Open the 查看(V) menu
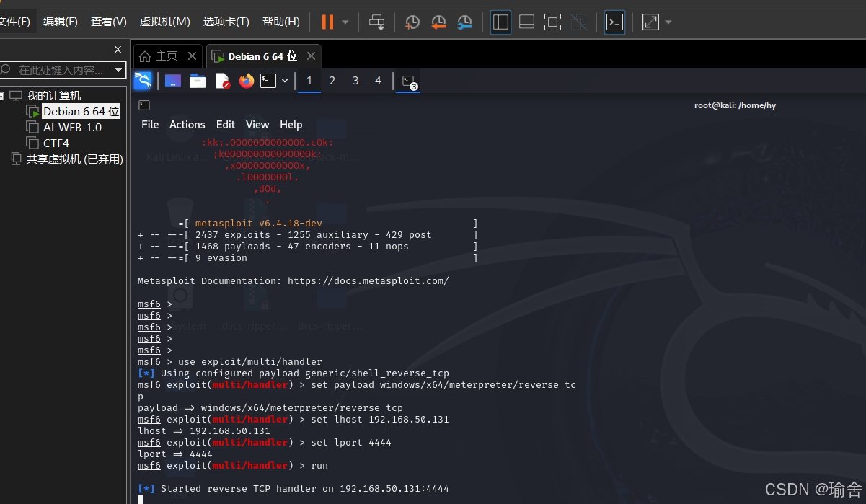 click(x=109, y=22)
